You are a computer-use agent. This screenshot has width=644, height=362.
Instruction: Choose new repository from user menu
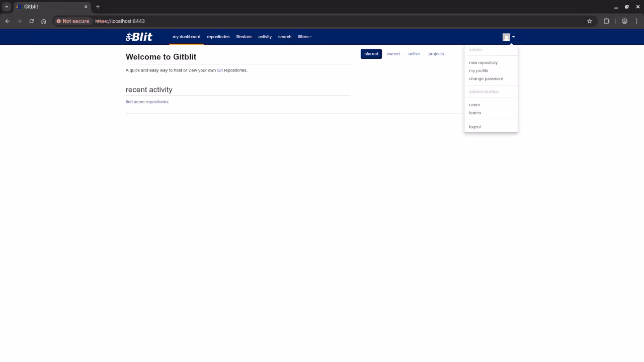click(x=483, y=62)
